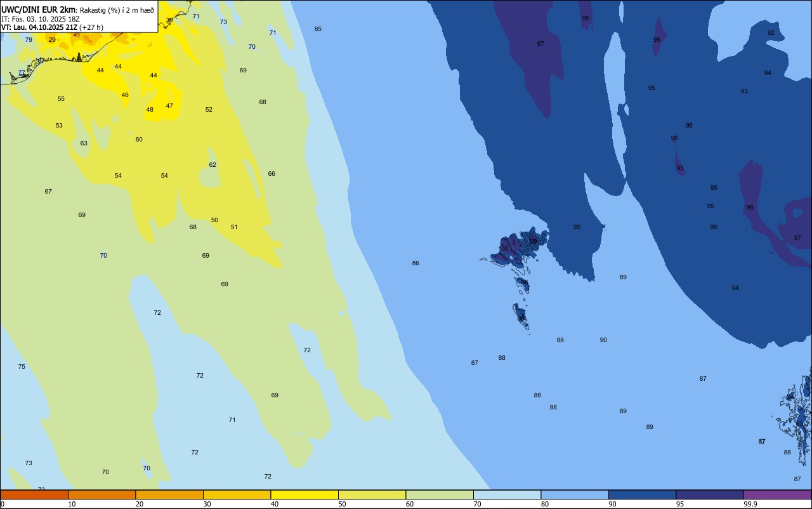Screen dimensions: 812x509
Task: Click the 0–10 dark orange legend swatch
Action: (34, 494)
